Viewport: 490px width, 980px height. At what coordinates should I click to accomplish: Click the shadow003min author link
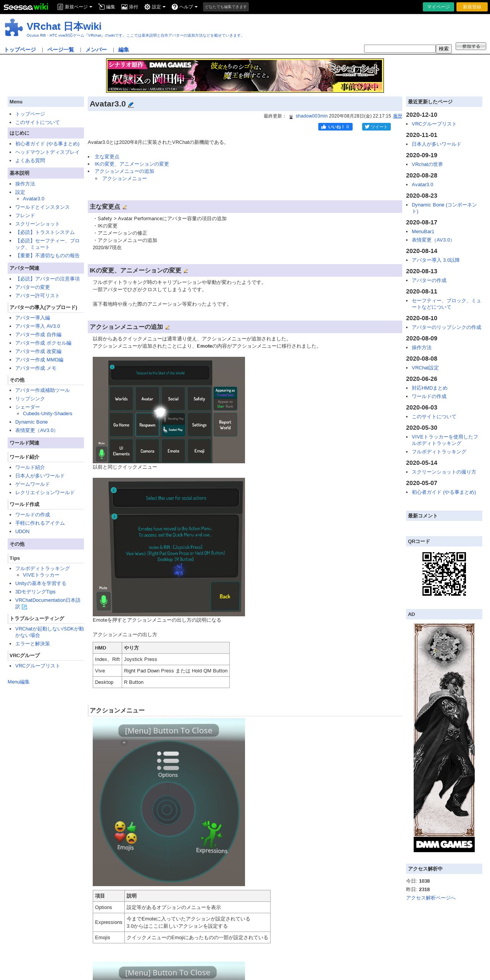pyautogui.click(x=311, y=116)
